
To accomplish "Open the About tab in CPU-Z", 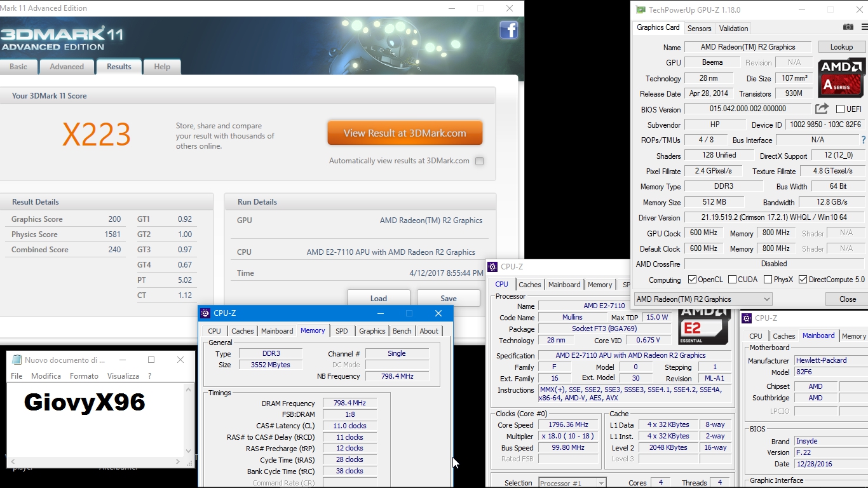I will (x=429, y=331).
